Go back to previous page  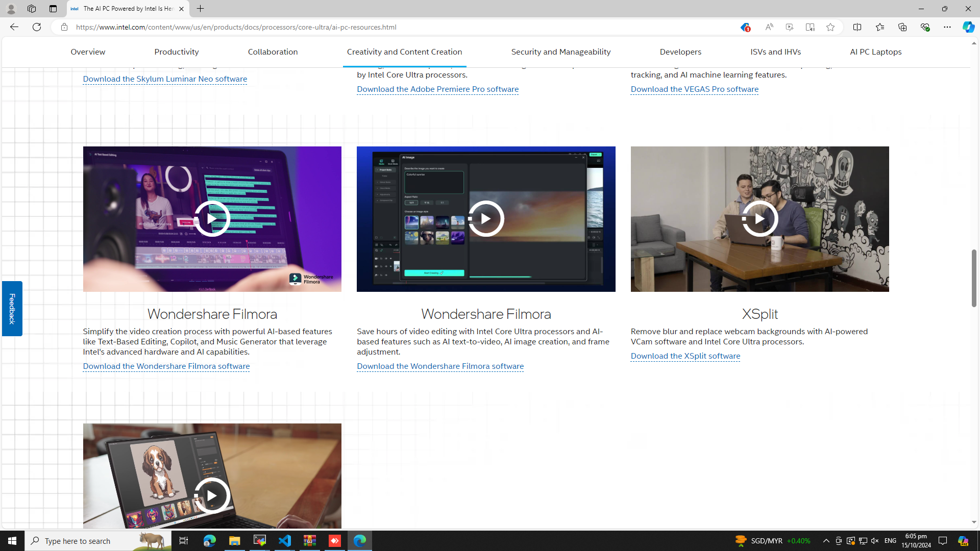coord(14,27)
